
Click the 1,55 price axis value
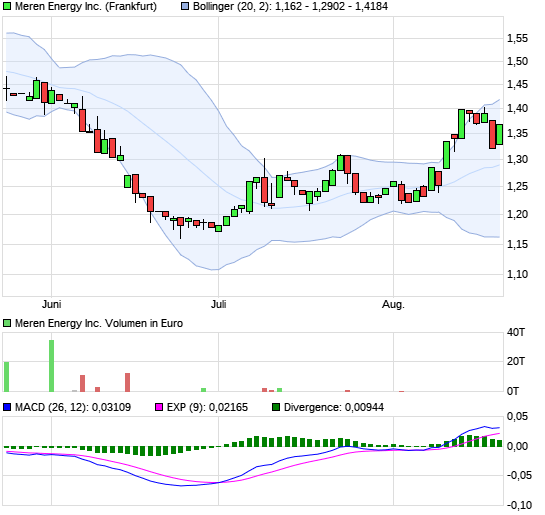(x=517, y=39)
